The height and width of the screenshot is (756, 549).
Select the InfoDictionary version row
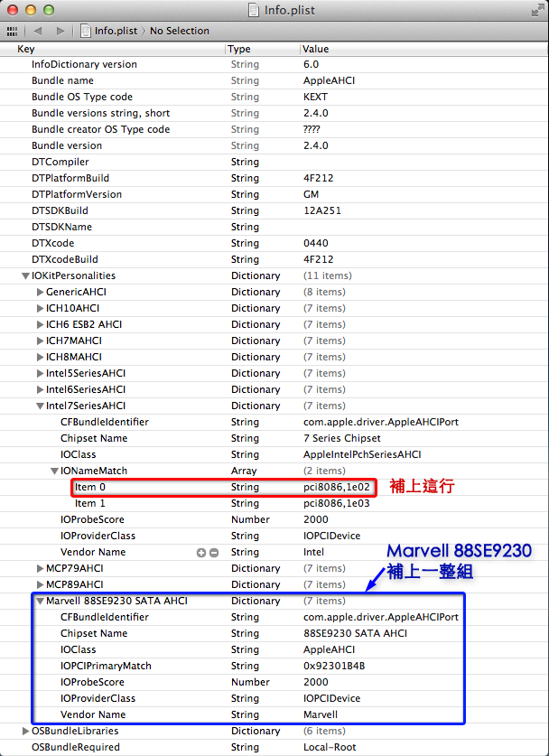274,65
